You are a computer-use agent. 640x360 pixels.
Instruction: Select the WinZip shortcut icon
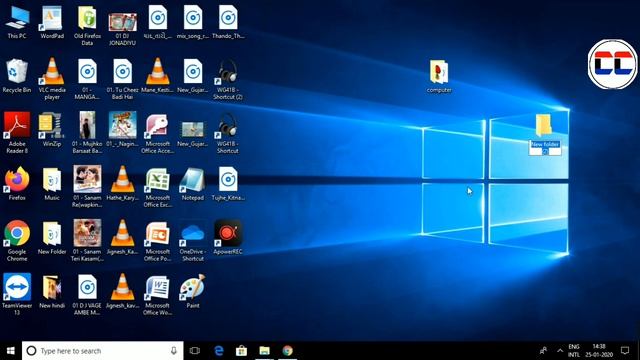tap(52, 130)
